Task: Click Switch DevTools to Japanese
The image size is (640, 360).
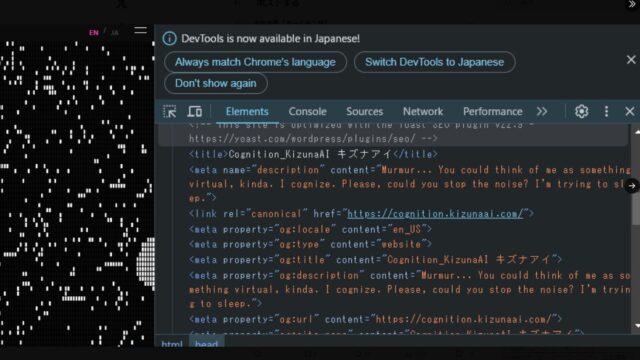Action: point(434,62)
